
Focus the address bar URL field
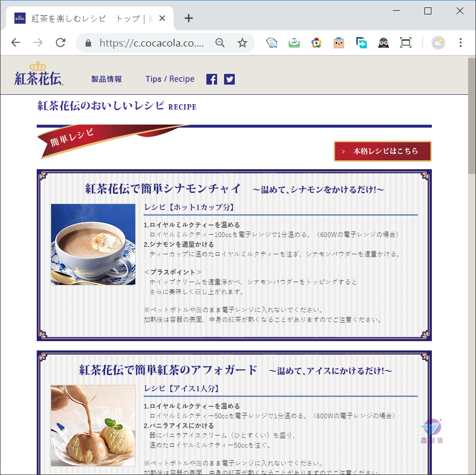[151, 43]
